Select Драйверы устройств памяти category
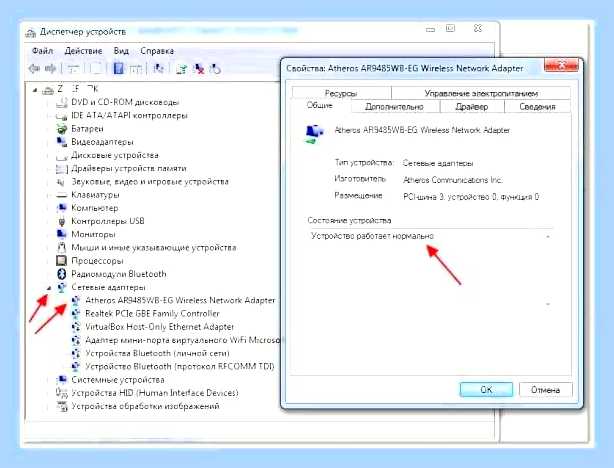Image resolution: width=614 pixels, height=468 pixels. (x=129, y=168)
